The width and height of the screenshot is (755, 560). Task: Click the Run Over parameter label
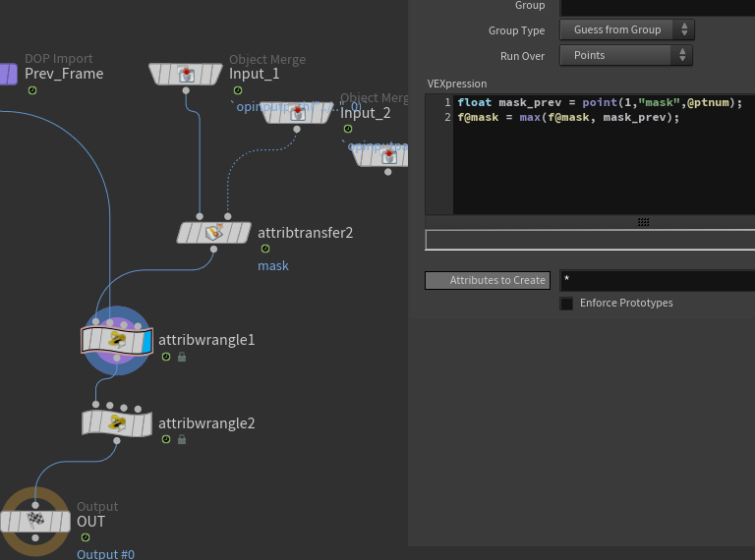pos(522,56)
